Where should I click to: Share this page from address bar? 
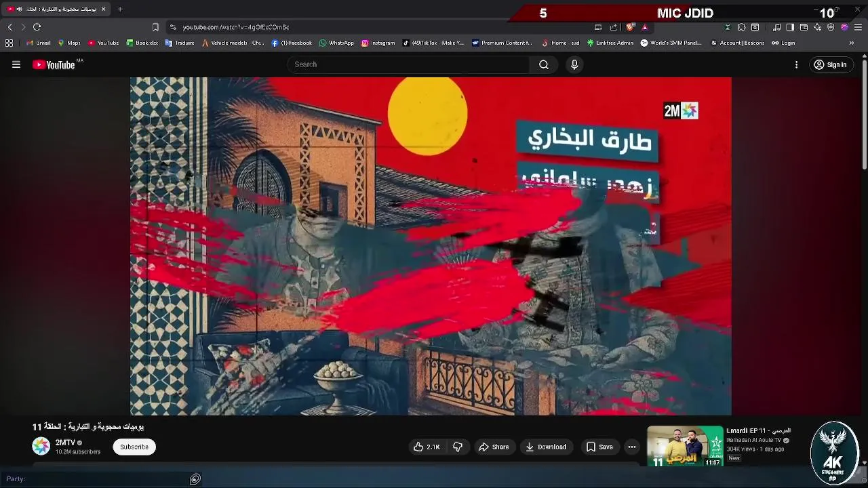point(614,27)
